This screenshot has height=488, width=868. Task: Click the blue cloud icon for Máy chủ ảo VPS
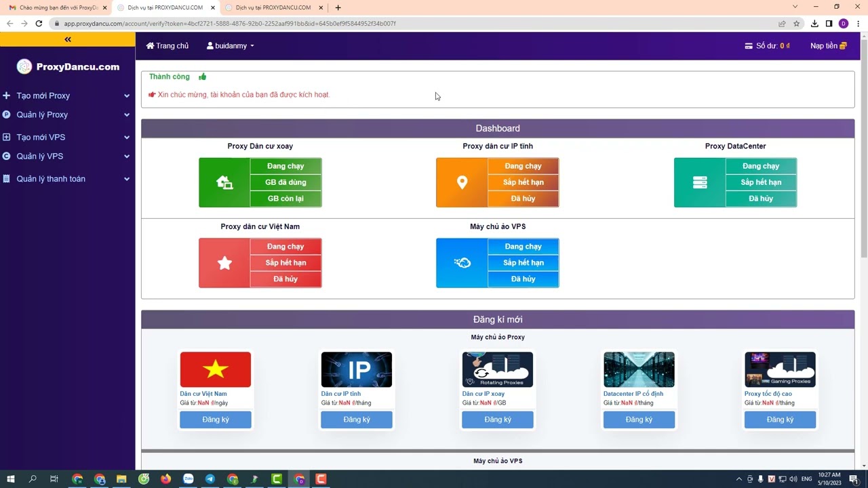point(462,263)
